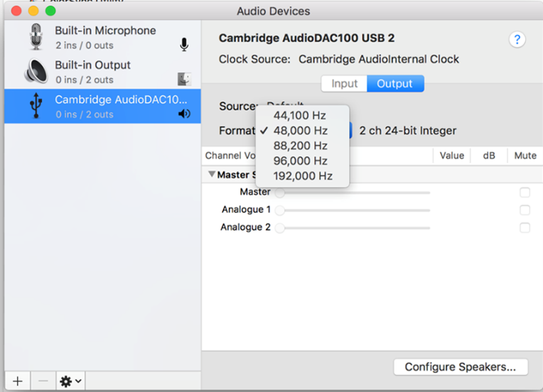Toggle the Master mute checkbox

pos(525,192)
